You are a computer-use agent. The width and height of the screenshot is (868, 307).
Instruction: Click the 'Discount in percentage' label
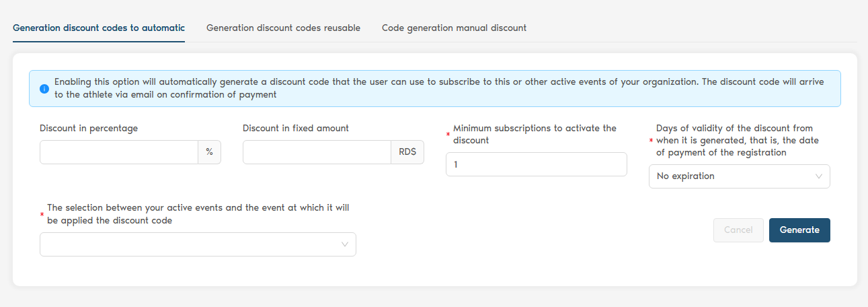point(89,128)
